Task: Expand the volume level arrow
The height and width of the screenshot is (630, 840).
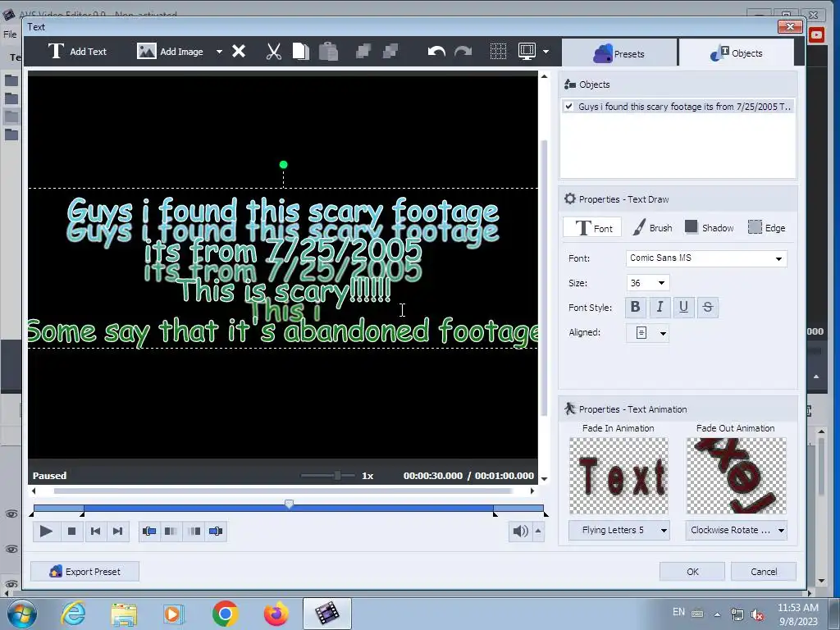Action: pyautogui.click(x=538, y=532)
